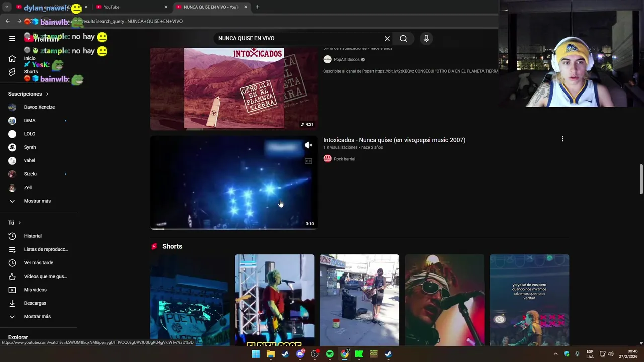Image resolution: width=644 pixels, height=362 pixels.
Task: Open the YouTube hamburger guide menu
Action: point(12,38)
